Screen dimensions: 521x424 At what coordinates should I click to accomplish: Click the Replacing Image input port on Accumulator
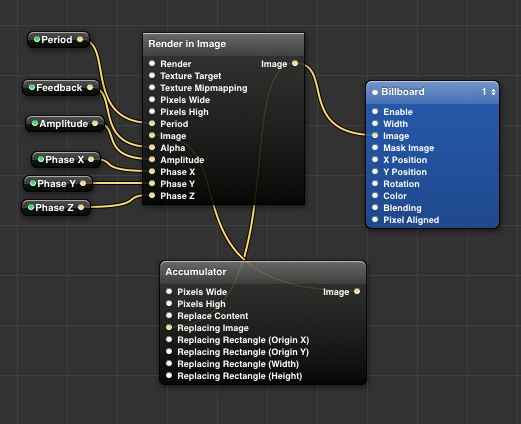click(x=169, y=327)
